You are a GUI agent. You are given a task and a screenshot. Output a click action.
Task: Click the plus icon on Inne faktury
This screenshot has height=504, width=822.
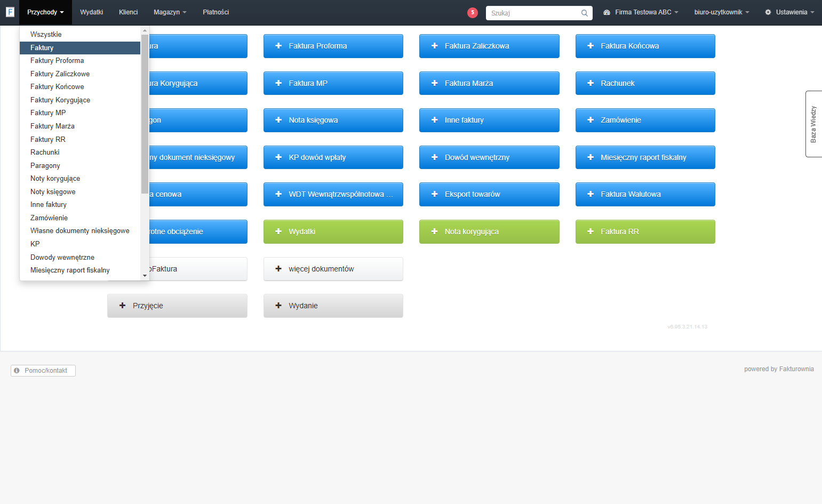pyautogui.click(x=434, y=120)
